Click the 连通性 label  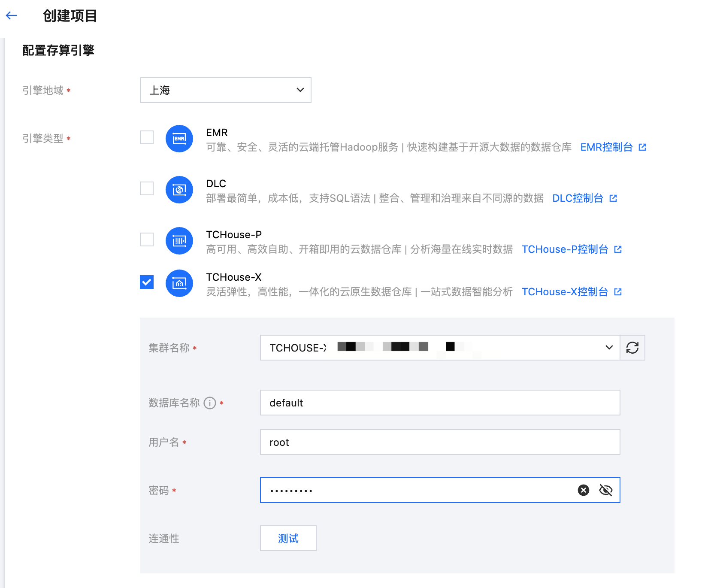pyautogui.click(x=164, y=538)
